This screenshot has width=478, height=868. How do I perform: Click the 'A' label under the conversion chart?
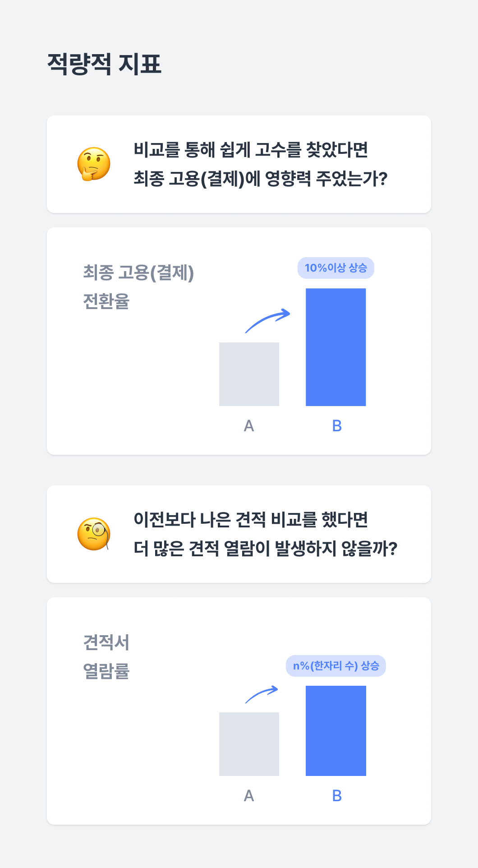[x=249, y=426]
